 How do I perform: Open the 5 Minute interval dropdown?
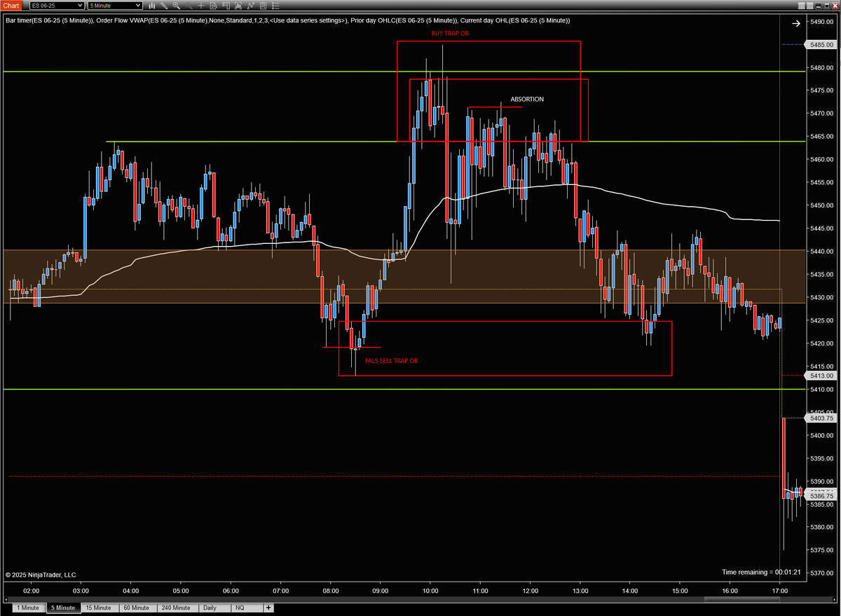(115, 6)
